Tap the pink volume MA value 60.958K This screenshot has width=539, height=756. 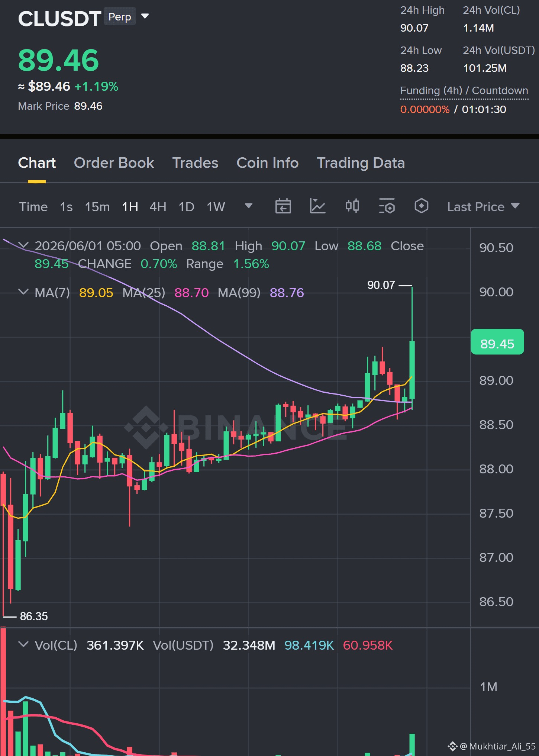[368, 645]
